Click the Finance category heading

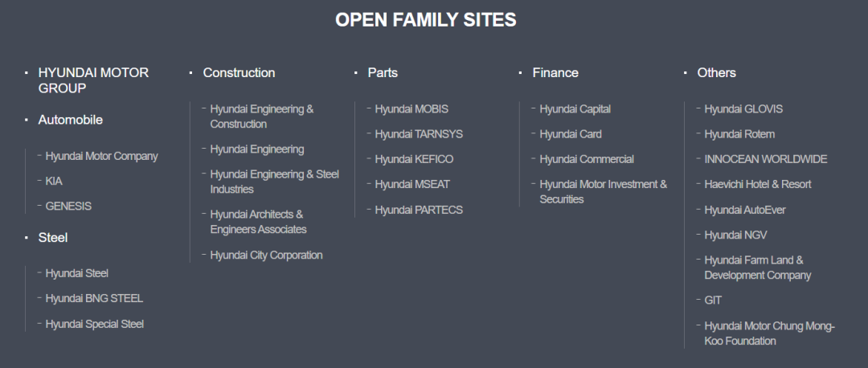coord(555,72)
